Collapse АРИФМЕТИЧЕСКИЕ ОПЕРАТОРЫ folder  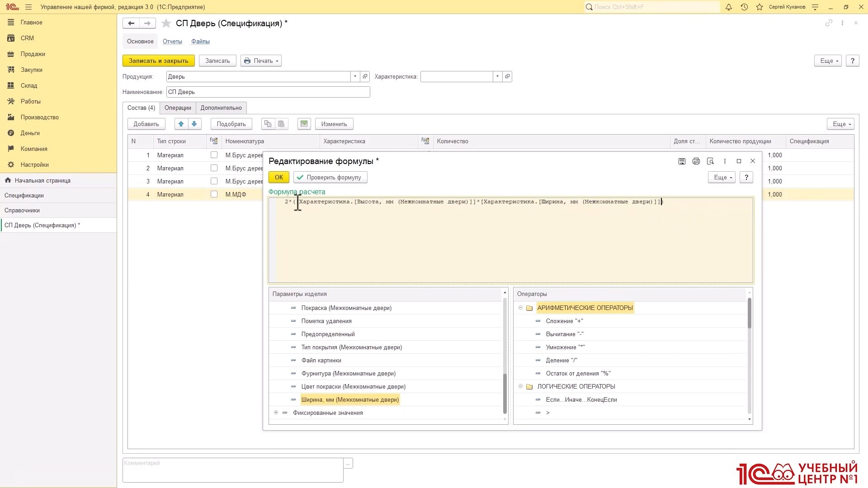click(520, 308)
